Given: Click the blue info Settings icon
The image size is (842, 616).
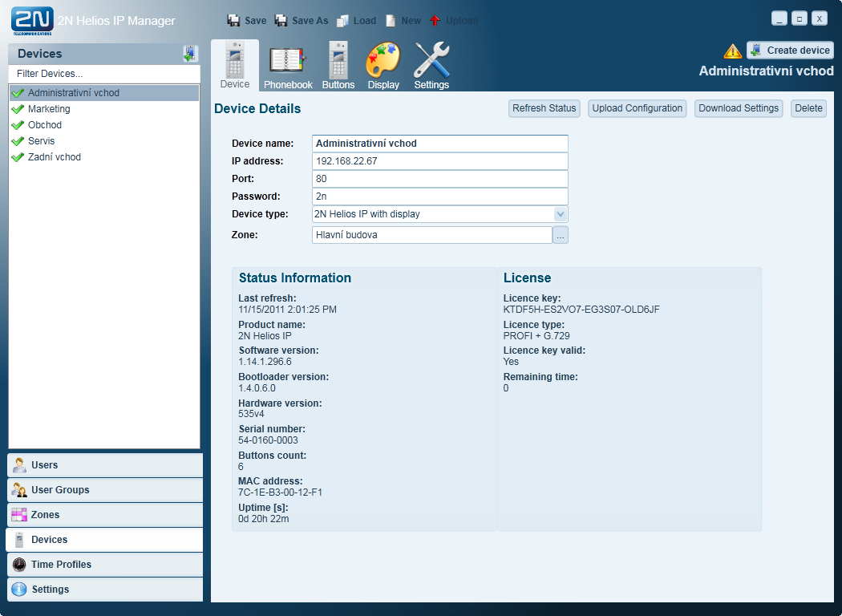Looking at the screenshot, I should (19, 590).
